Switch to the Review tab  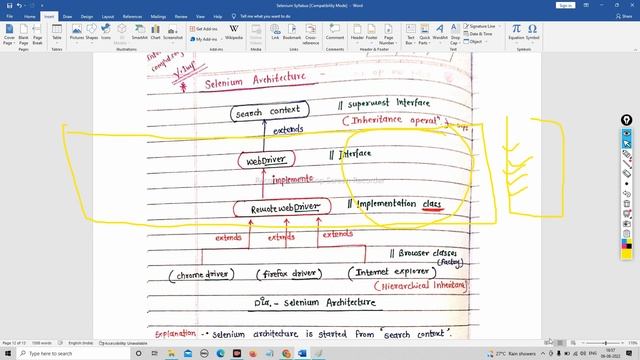(x=181, y=17)
